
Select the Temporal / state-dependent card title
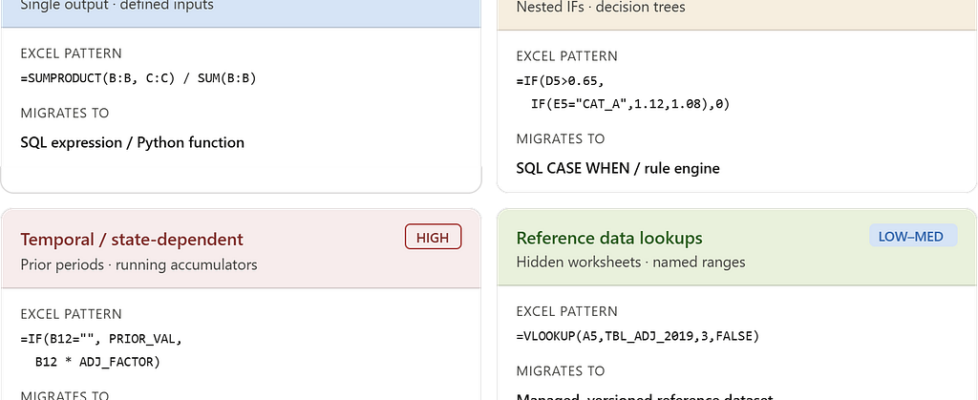click(x=132, y=239)
